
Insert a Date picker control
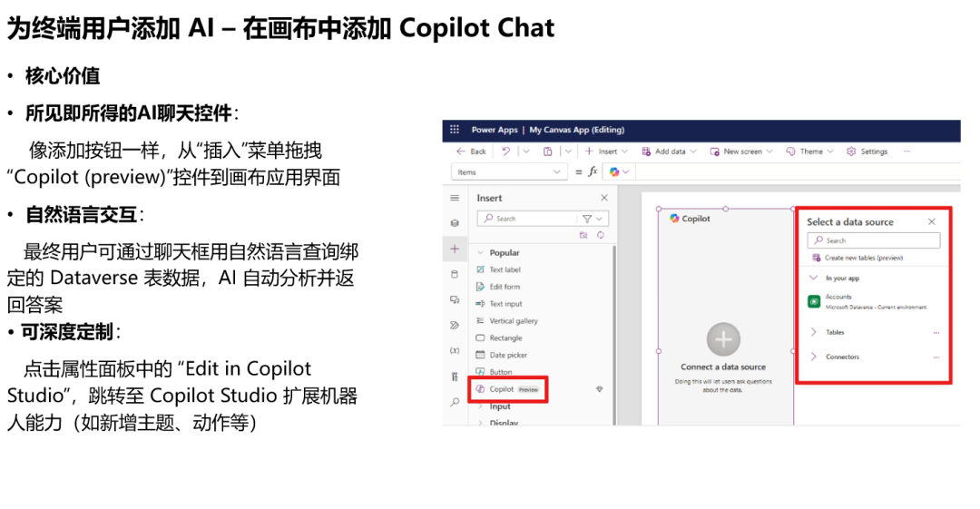(x=501, y=355)
